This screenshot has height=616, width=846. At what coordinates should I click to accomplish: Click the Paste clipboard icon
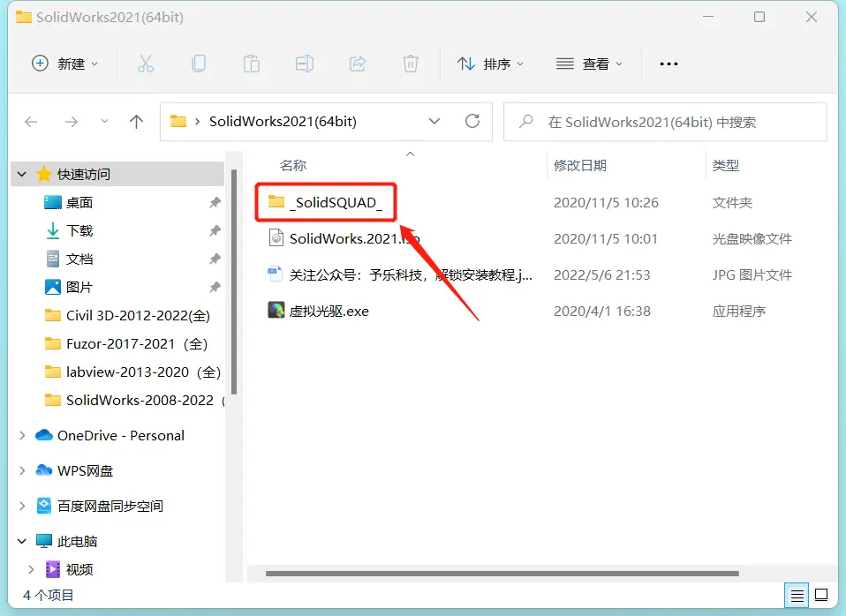pos(252,64)
